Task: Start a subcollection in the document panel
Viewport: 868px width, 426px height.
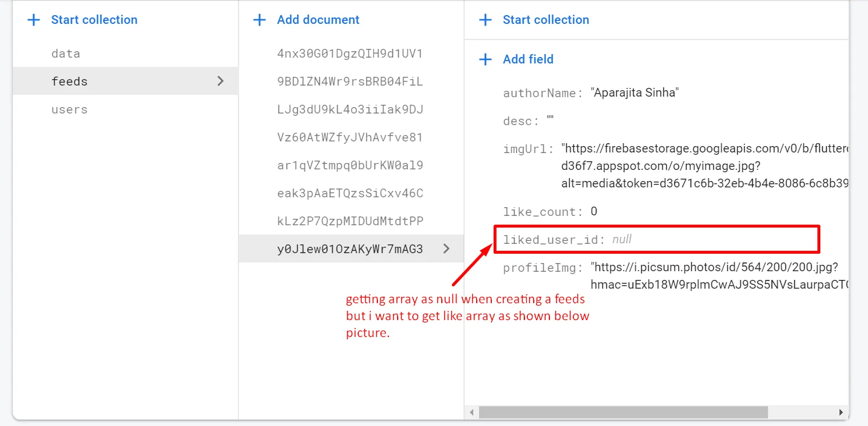Action: tap(546, 20)
